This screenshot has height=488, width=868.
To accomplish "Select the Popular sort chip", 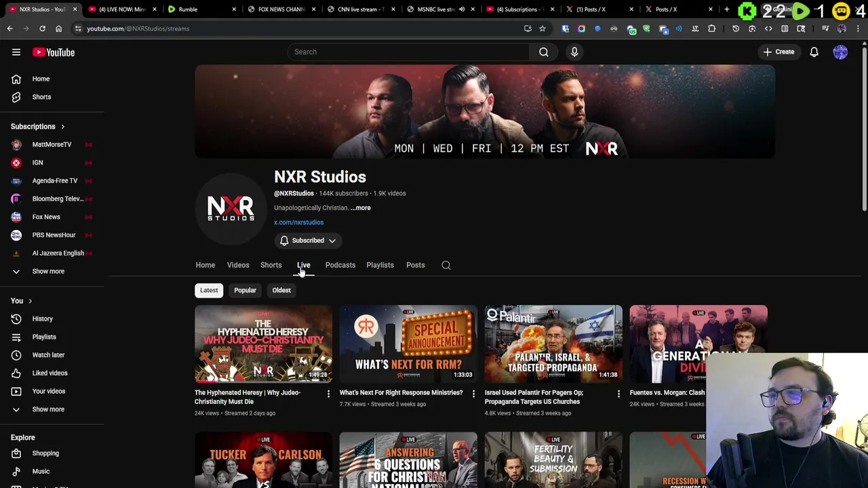I will click(x=245, y=290).
